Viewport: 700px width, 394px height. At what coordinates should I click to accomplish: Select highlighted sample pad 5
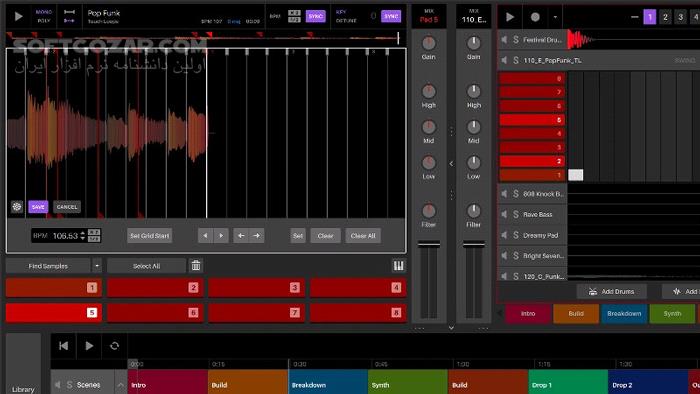pyautogui.click(x=54, y=313)
